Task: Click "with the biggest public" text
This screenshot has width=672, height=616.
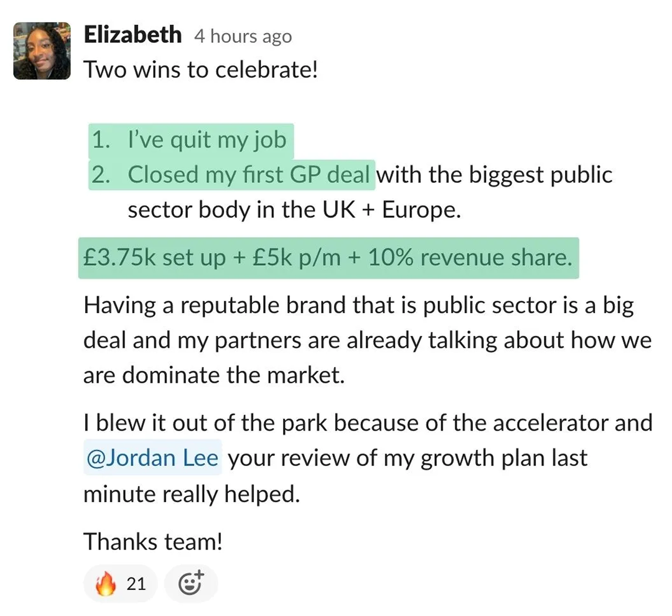Action: (x=495, y=175)
